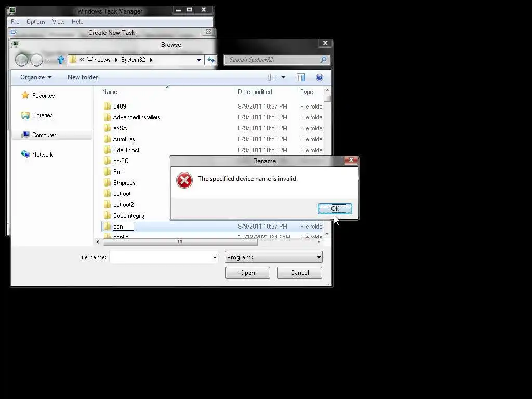Select the 0409 folder
This screenshot has width=532, height=399.
[119, 107]
